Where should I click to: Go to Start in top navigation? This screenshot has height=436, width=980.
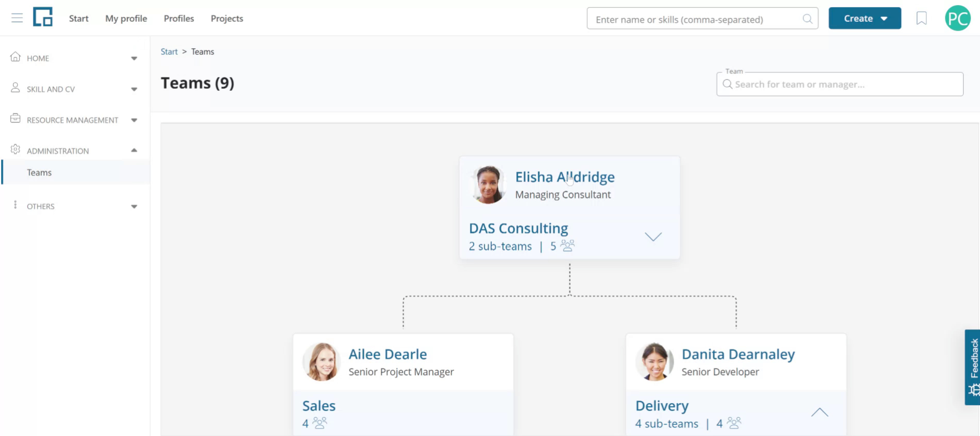[x=79, y=18]
